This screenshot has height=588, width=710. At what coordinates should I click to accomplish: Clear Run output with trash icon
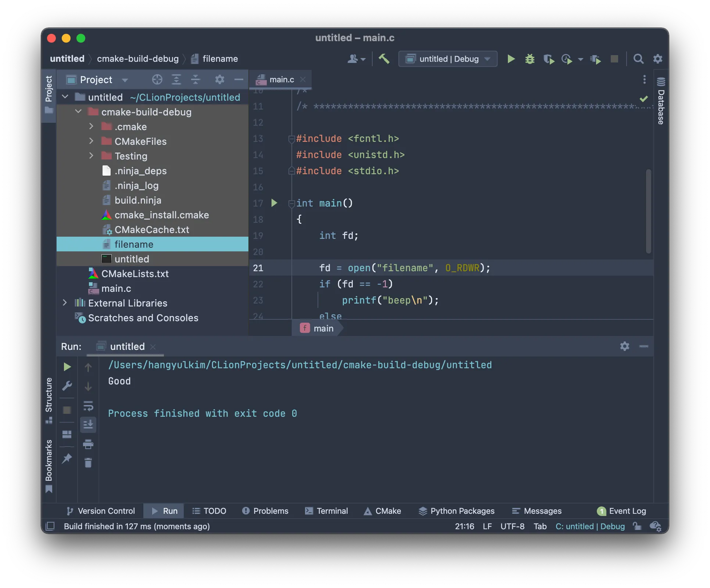click(x=88, y=463)
